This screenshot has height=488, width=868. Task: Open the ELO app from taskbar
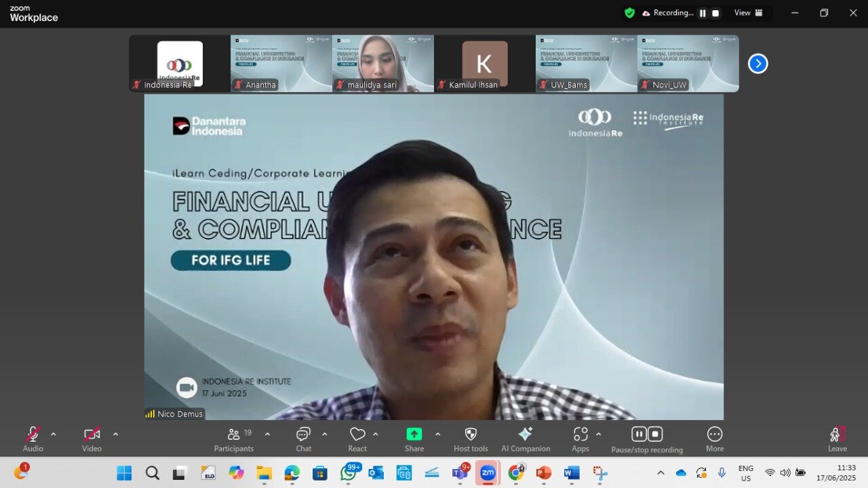pos(208,473)
